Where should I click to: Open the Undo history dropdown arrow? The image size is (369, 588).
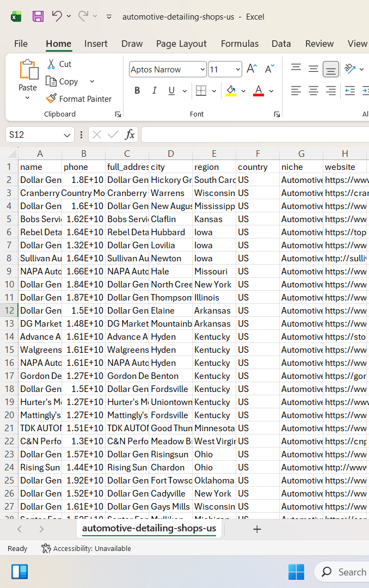[x=69, y=16]
